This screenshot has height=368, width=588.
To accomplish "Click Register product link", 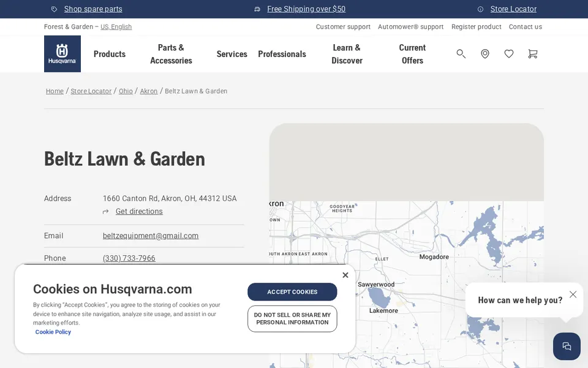I will 477,26.
